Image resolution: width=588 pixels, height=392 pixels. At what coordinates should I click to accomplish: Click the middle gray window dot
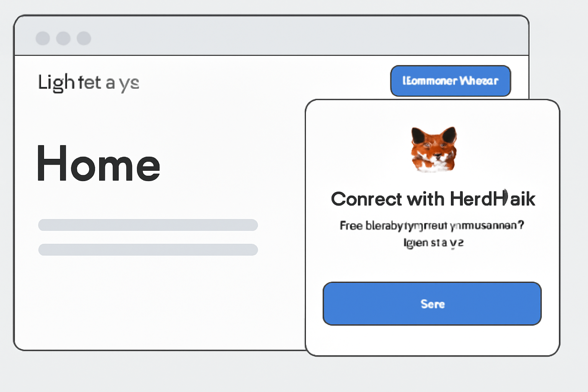pos(64,38)
